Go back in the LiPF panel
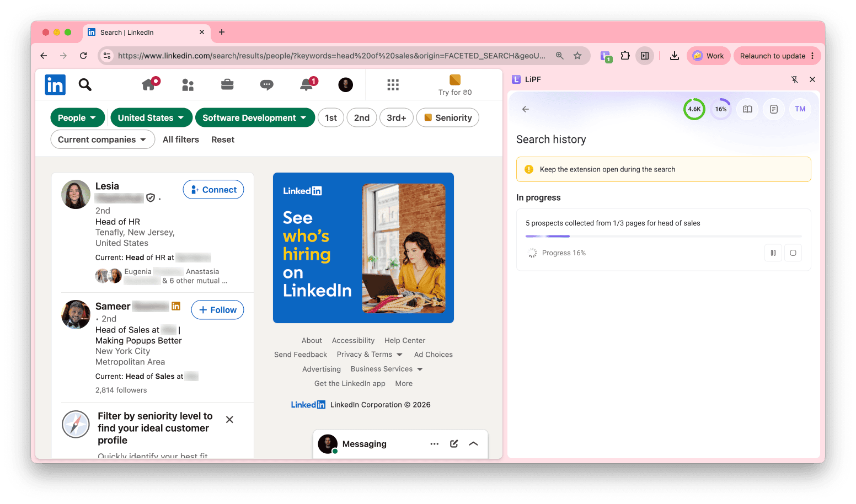This screenshot has height=504, width=856. click(x=526, y=109)
